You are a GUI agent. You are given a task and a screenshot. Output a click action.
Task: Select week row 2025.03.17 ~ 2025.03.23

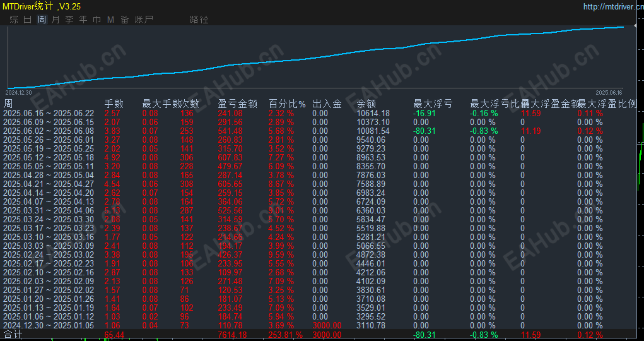(49, 229)
